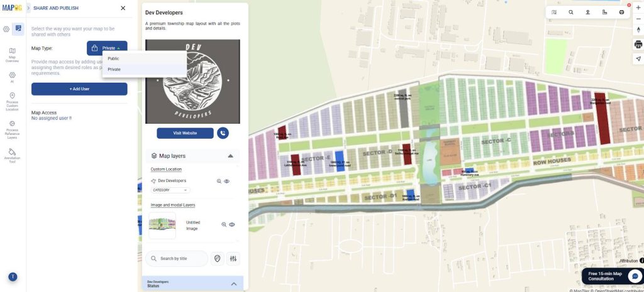
Task: Click the No assigned user text
Action: coord(52,118)
